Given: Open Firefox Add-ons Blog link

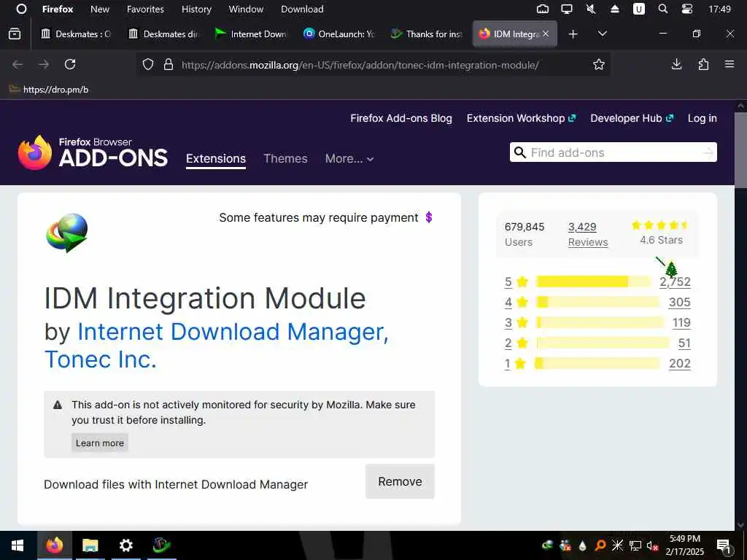Looking at the screenshot, I should 401,118.
